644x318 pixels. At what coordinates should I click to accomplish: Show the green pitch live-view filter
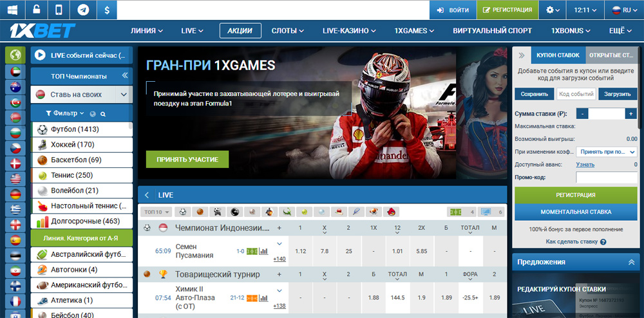click(x=455, y=212)
